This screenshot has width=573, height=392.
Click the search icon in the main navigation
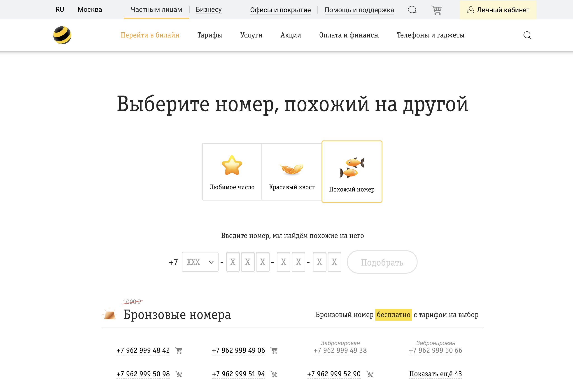527,35
